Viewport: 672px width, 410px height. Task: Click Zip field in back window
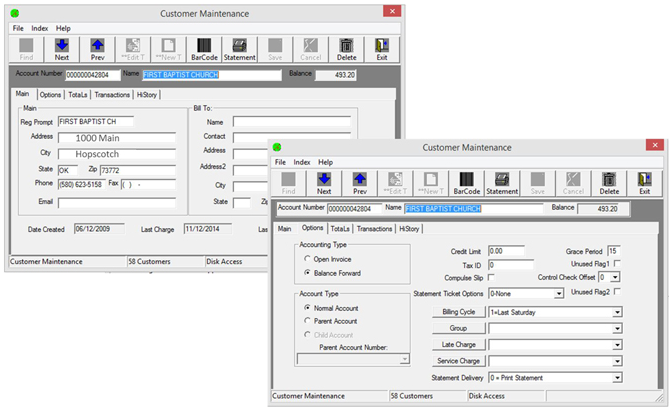pyautogui.click(x=138, y=171)
